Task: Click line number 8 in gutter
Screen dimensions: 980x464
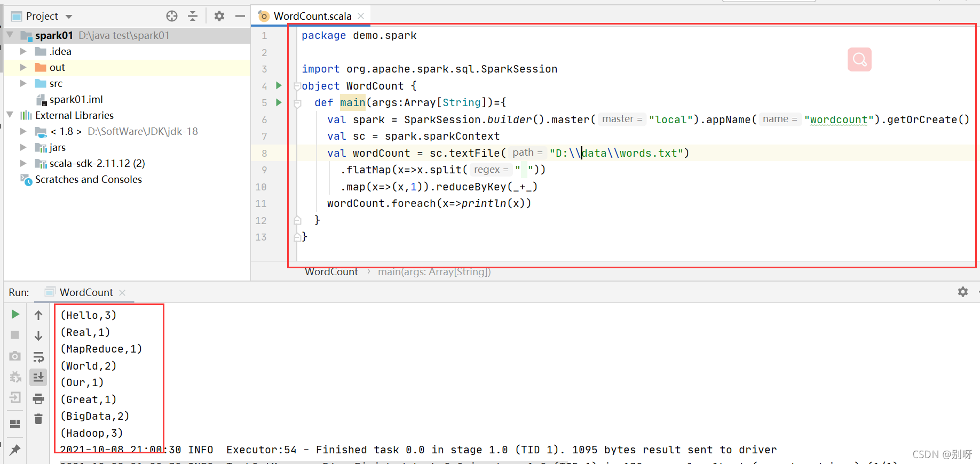Action: (264, 154)
